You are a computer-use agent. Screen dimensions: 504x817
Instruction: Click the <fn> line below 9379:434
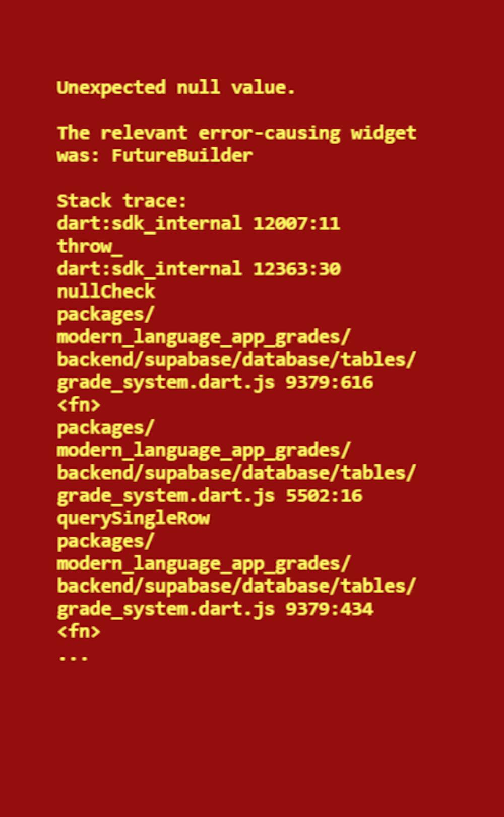(79, 632)
